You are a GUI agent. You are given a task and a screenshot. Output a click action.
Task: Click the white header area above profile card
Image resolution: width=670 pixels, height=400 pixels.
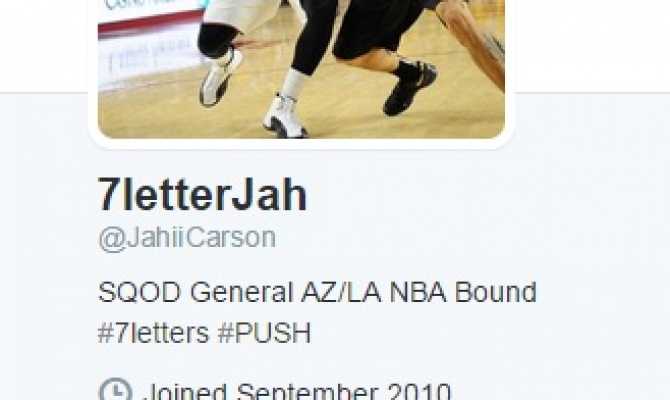coord(590,45)
